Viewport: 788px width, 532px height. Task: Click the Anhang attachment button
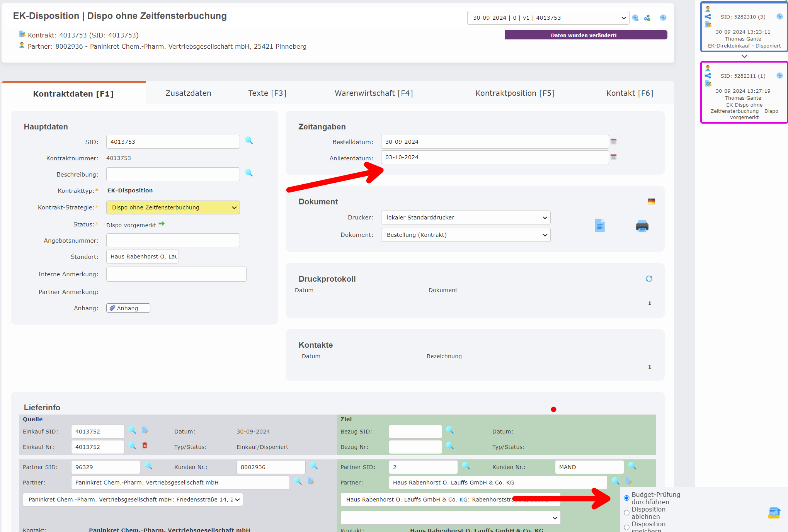[128, 308]
